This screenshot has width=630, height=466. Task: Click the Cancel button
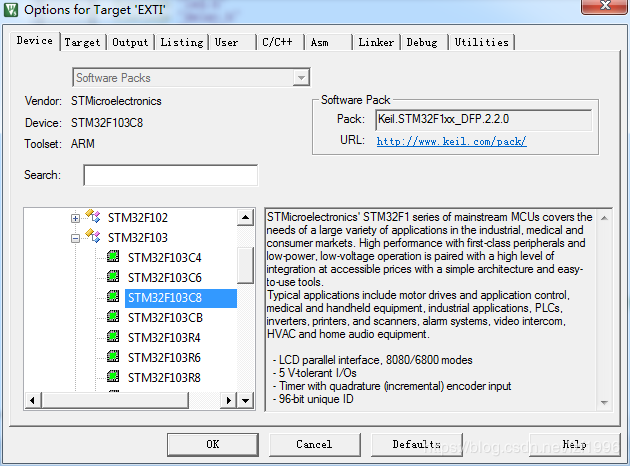(314, 444)
